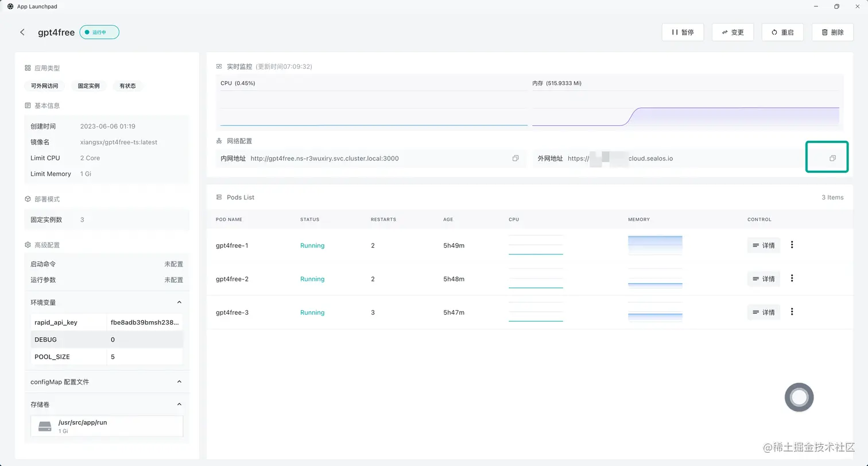Open more options menu for gpt4free-1

[792, 245]
